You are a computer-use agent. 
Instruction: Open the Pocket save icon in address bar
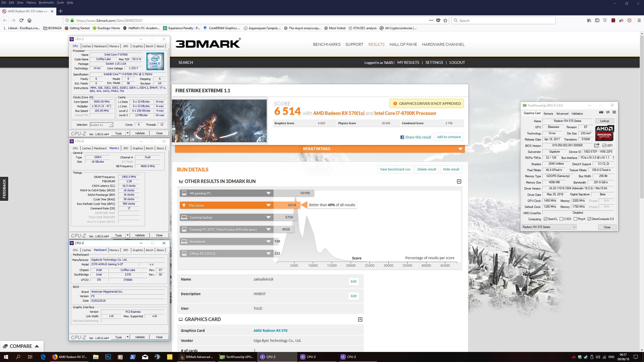pos(438,20)
